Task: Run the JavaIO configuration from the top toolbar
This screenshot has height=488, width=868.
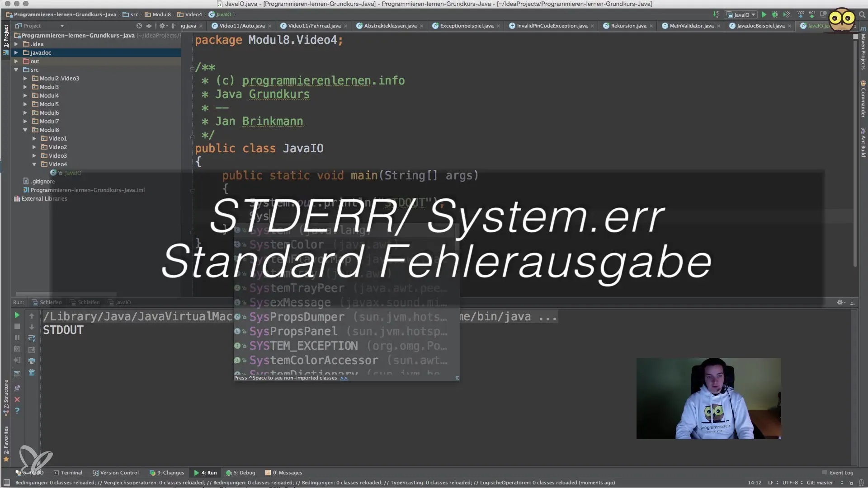Action: point(764,15)
